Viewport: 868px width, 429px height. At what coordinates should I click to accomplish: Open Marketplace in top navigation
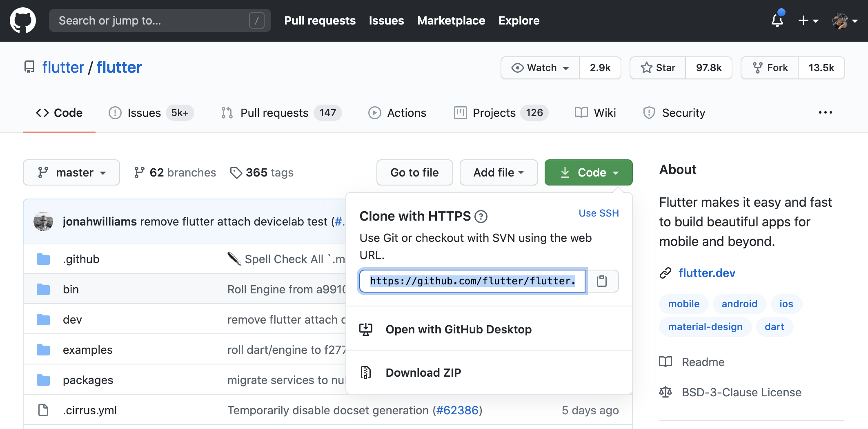451,20
